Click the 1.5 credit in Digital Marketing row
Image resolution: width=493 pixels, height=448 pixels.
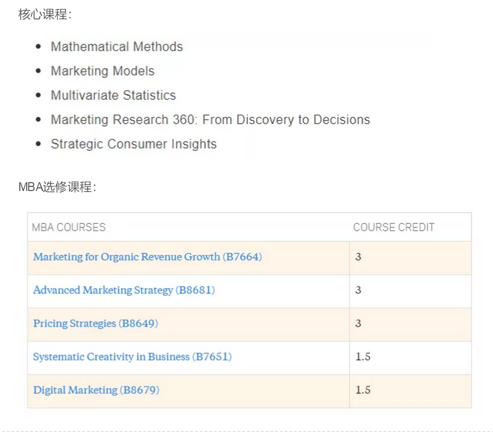(x=363, y=390)
